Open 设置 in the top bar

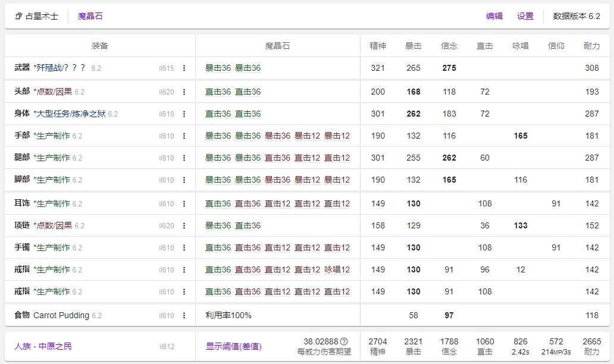525,17
